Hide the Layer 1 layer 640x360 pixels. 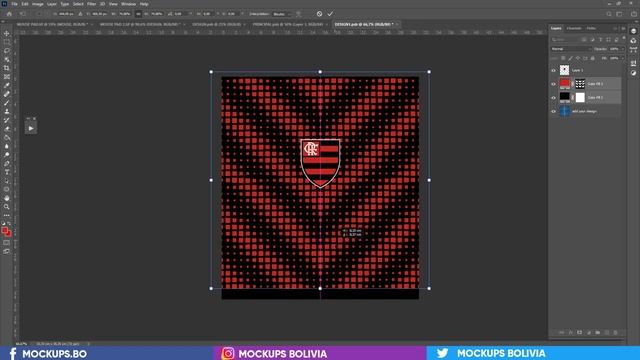tap(553, 70)
